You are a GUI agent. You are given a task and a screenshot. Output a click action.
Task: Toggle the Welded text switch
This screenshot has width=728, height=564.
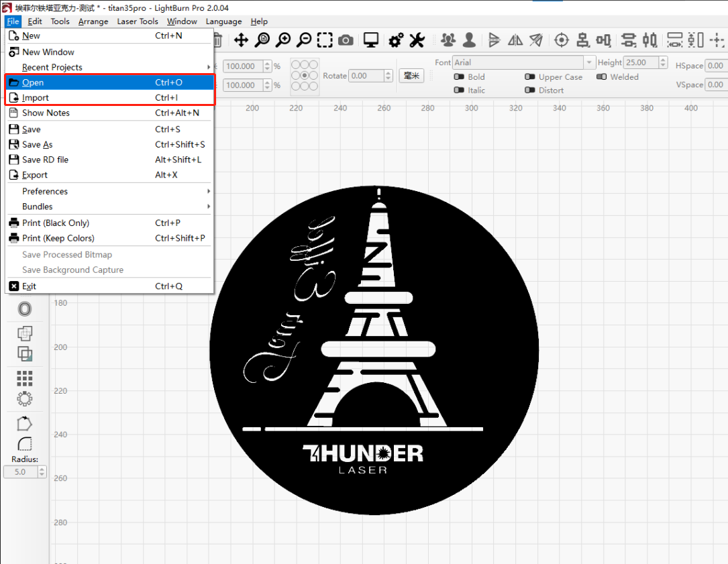pos(601,77)
